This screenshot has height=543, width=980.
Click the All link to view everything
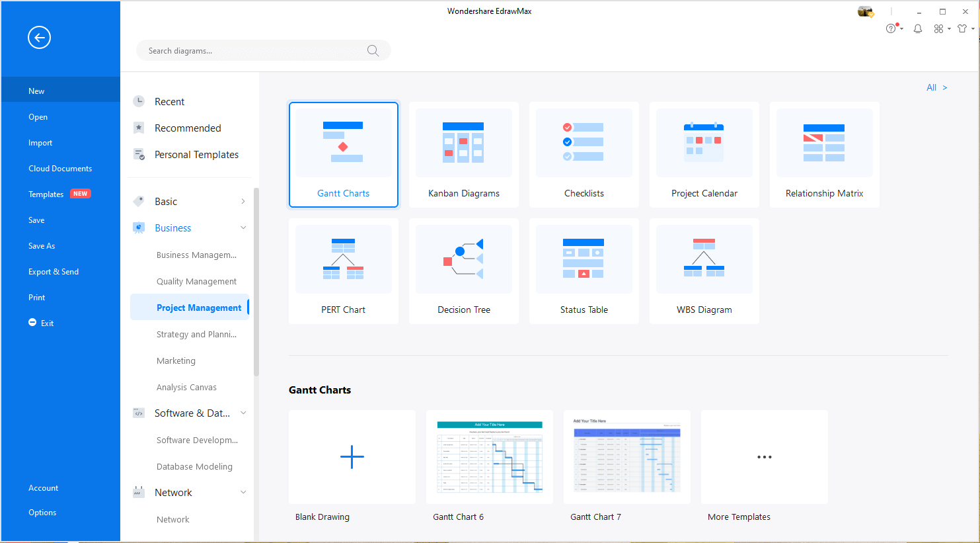coord(930,87)
